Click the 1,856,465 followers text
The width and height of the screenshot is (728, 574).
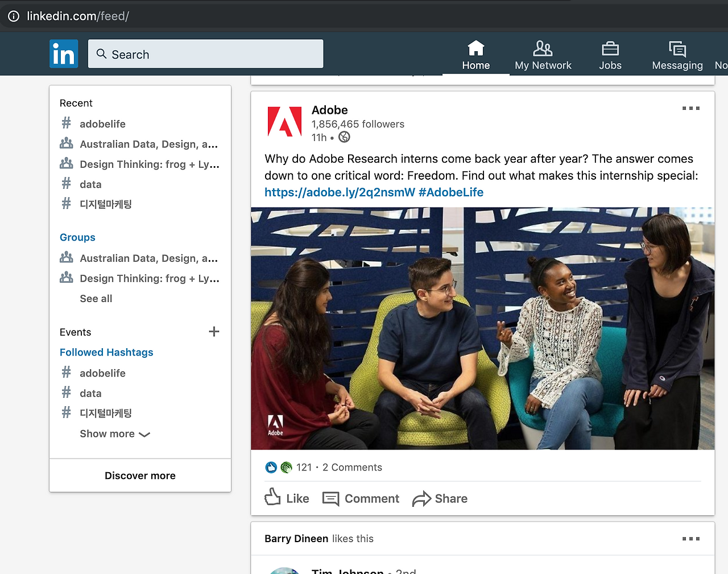pyautogui.click(x=358, y=124)
